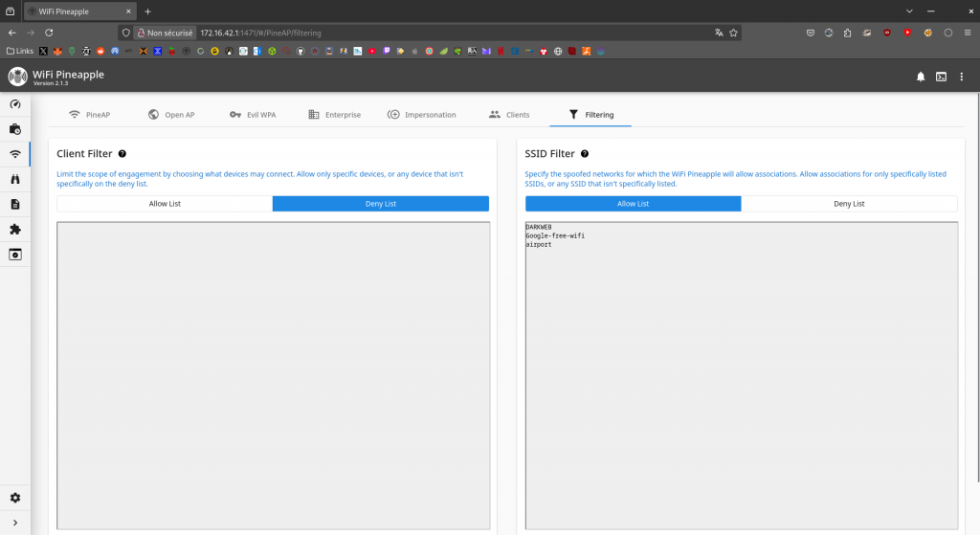Show help for SSID Filter

(585, 154)
